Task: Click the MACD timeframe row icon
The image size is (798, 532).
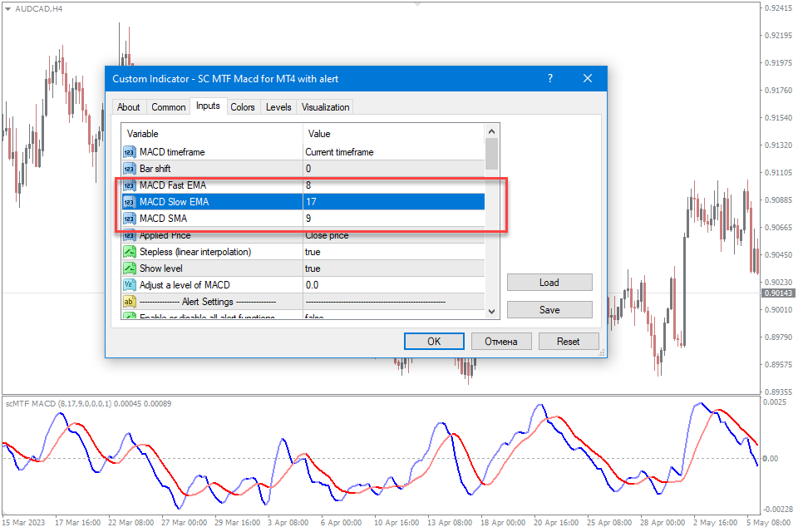Action: (x=130, y=152)
